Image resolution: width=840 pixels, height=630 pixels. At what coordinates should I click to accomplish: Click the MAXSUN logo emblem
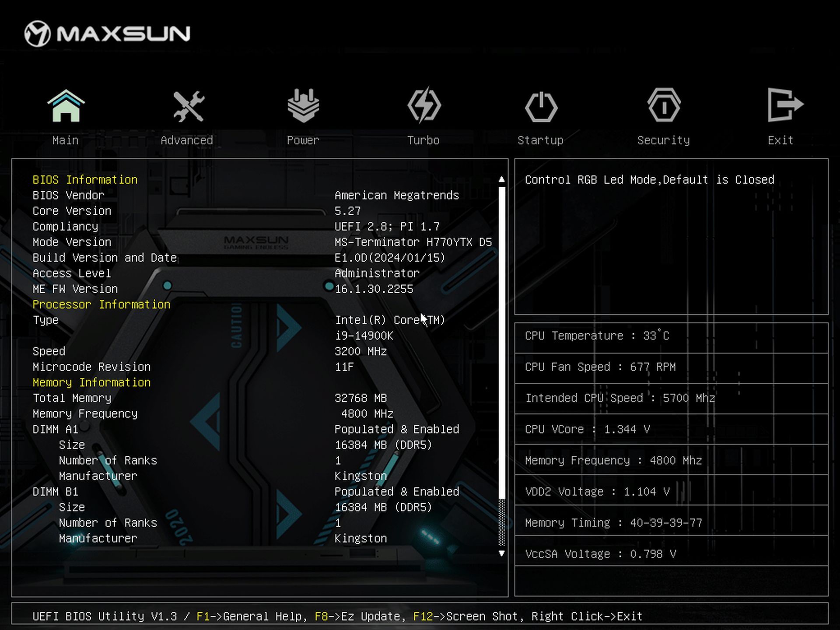(x=38, y=34)
